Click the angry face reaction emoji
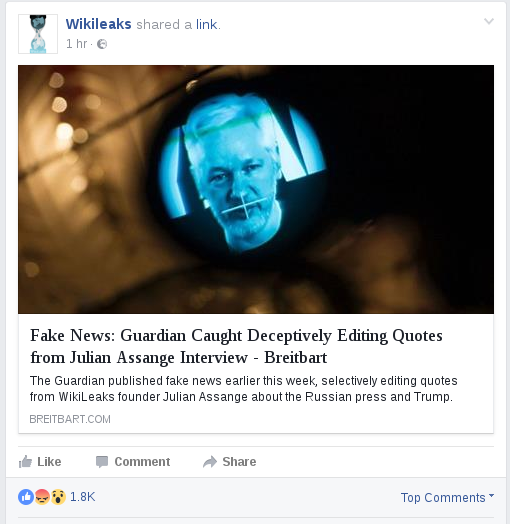Viewport: 510px width, 524px height. point(42,497)
